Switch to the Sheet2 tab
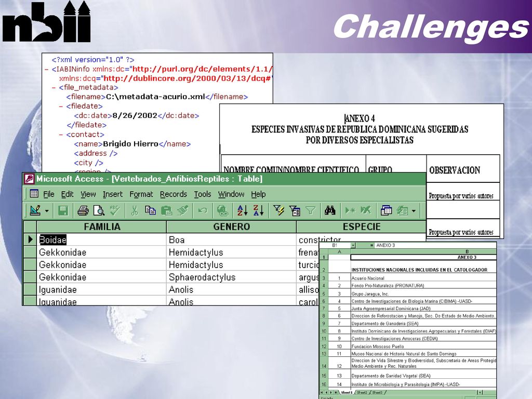The height and width of the screenshot is (399, 532). (362, 393)
